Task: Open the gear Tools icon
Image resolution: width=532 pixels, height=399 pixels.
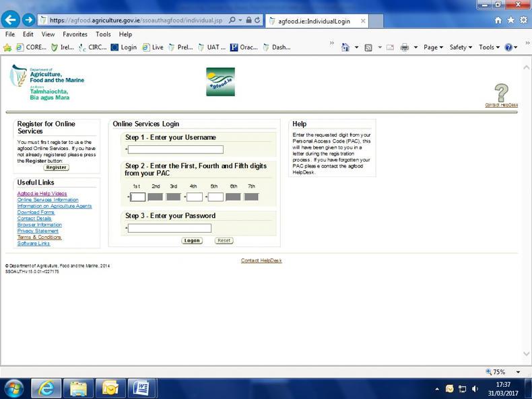Action: pos(523,20)
